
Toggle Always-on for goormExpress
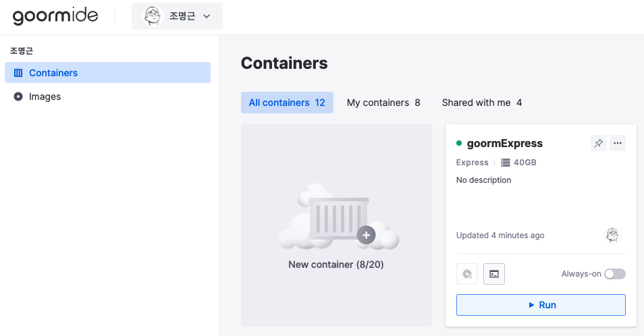pyautogui.click(x=615, y=274)
